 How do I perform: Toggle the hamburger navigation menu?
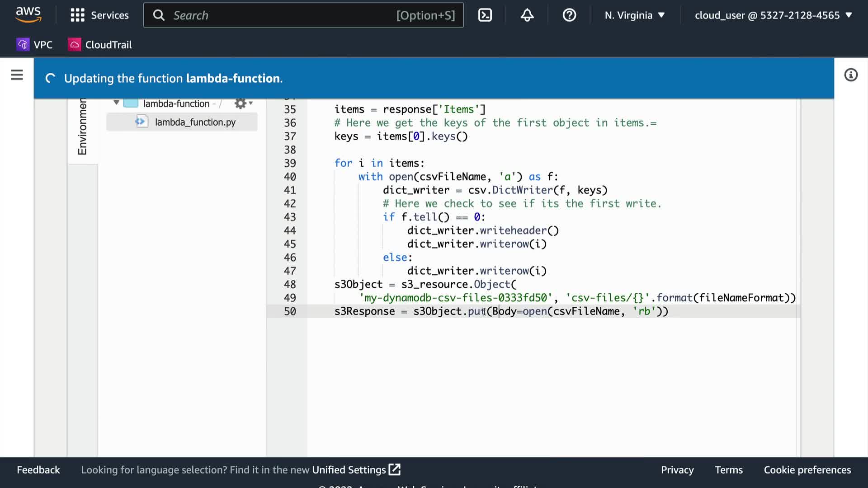(17, 75)
